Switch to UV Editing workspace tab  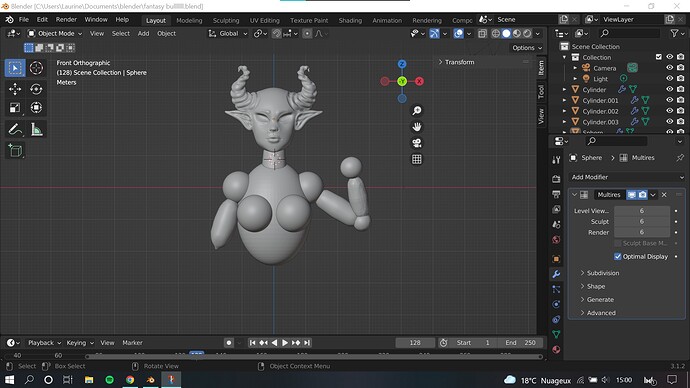click(x=264, y=20)
